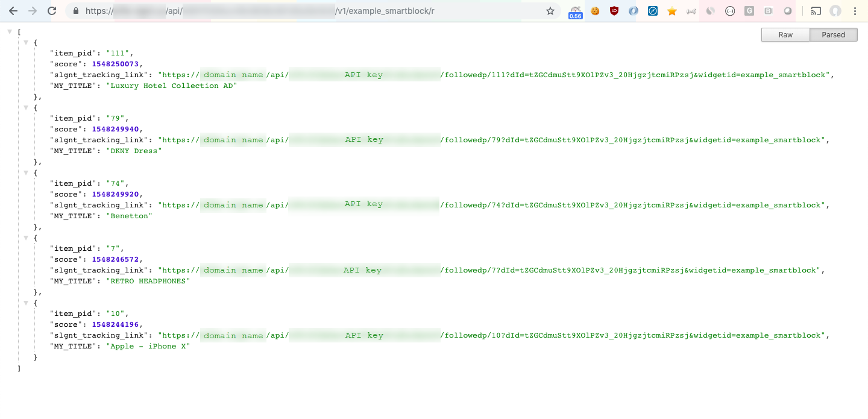Open the blue compass extension icon
The width and height of the screenshot is (868, 419).
coord(653,11)
